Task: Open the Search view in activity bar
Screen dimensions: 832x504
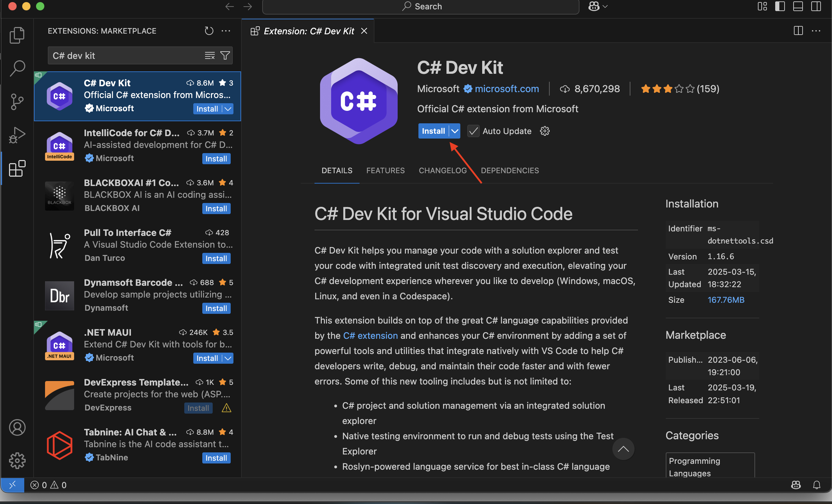Action: pos(17,69)
